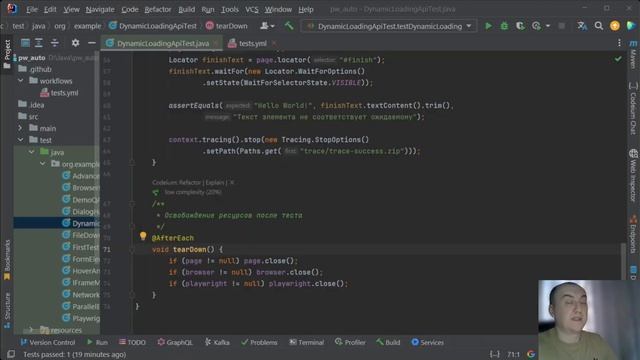Click Tests passed status message
This screenshot has height=360, width=640.
click(74, 354)
